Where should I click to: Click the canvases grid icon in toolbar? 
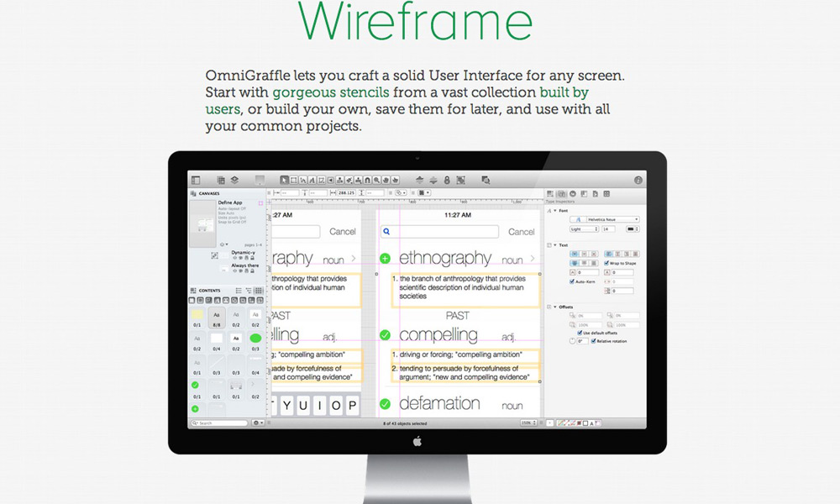tap(221, 181)
